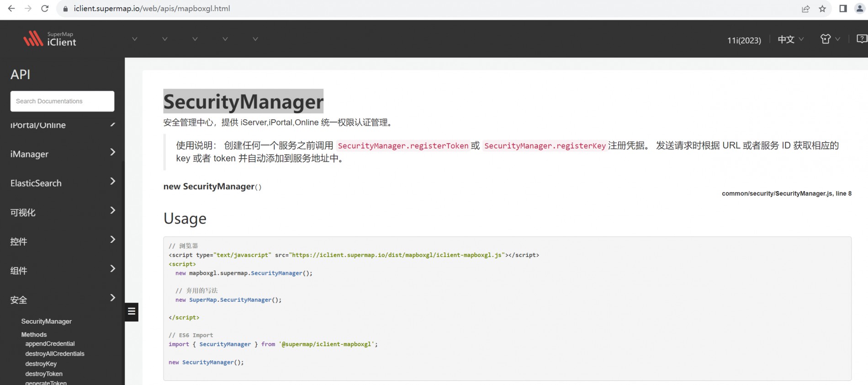Open the destroyToken method link
Screen dimensions: 868x385
(44, 374)
